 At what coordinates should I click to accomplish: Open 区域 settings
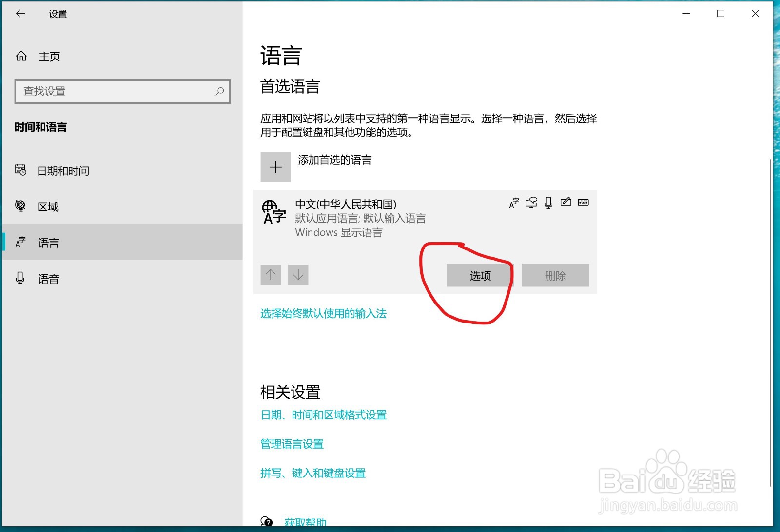coord(122,207)
